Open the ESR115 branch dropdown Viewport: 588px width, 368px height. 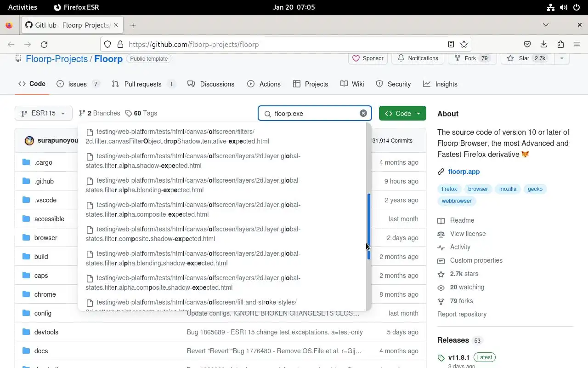click(43, 113)
